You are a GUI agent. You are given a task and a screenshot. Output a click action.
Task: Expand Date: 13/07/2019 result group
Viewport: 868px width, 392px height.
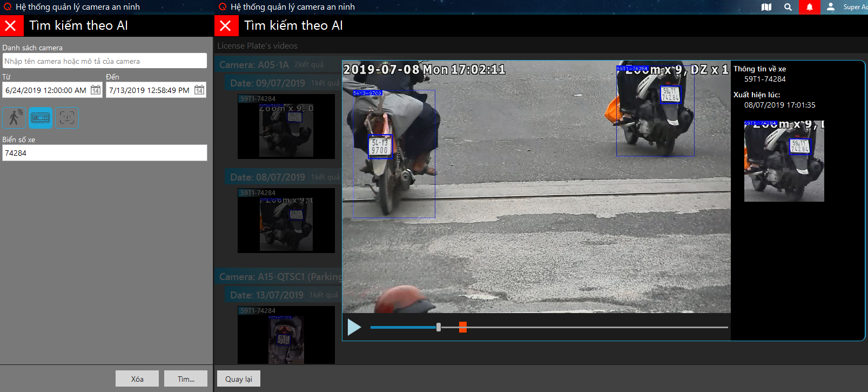[283, 295]
